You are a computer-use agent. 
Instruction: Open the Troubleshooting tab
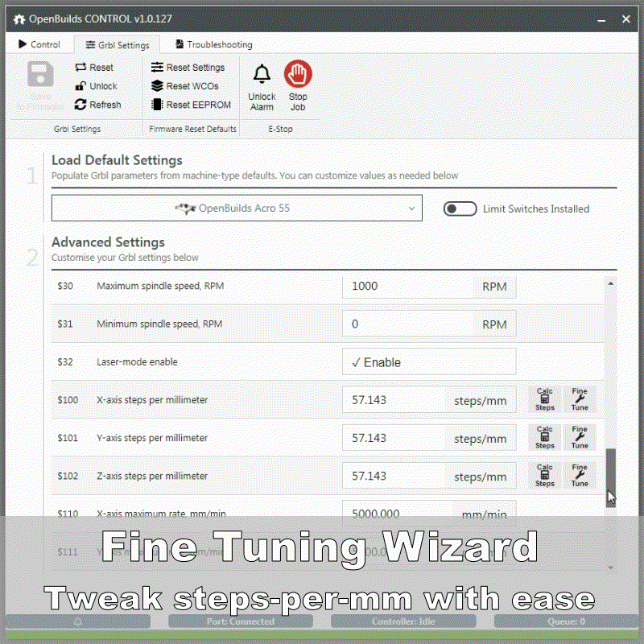pyautogui.click(x=213, y=44)
